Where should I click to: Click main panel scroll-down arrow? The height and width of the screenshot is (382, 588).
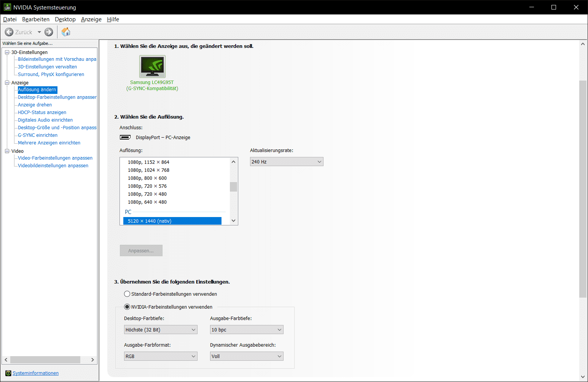[x=583, y=377]
